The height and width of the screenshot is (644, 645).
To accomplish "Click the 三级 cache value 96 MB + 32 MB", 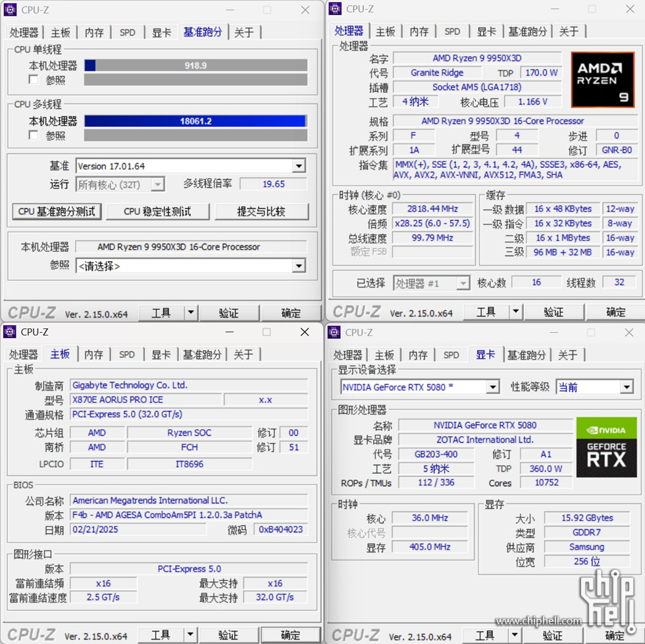I will tap(563, 252).
